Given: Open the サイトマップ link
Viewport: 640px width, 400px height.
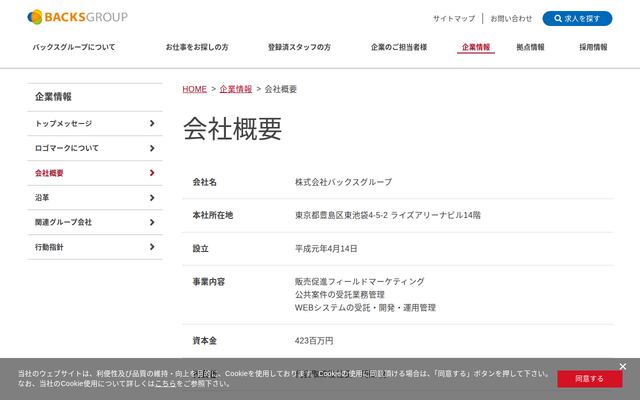Looking at the screenshot, I should tap(454, 18).
